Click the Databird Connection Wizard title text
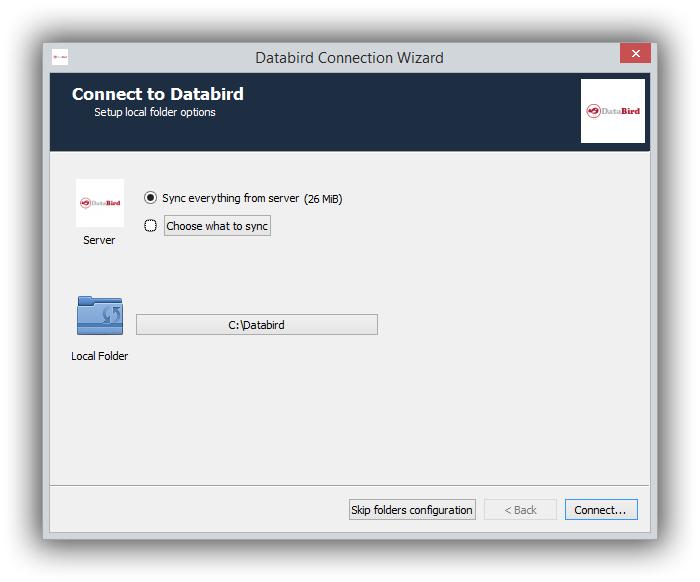The width and height of the screenshot is (700, 582). [350, 58]
